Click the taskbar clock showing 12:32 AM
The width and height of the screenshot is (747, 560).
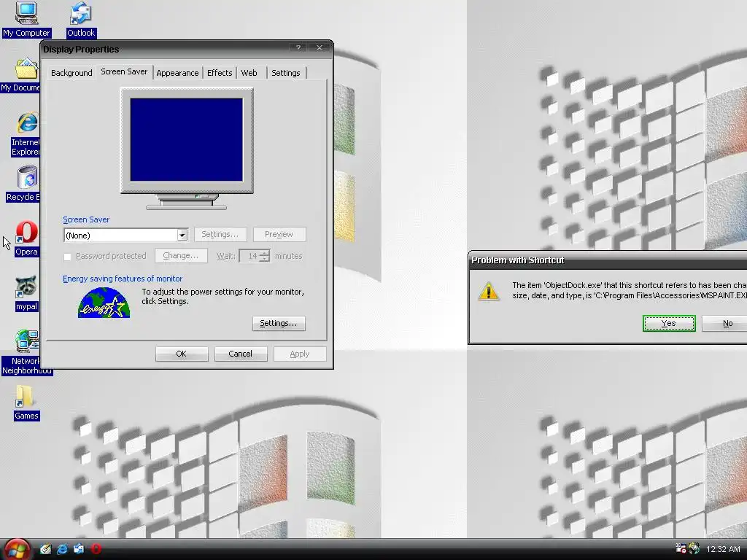723,549
